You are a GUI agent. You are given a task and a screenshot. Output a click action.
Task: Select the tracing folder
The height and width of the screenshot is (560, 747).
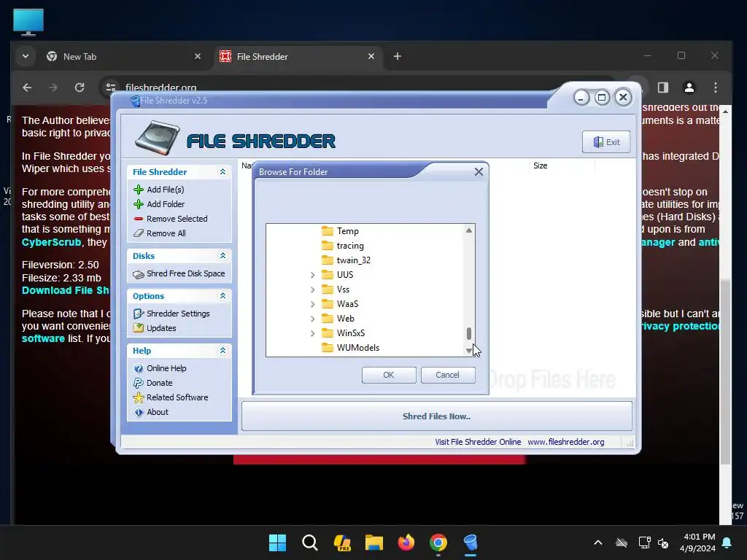[350, 246]
